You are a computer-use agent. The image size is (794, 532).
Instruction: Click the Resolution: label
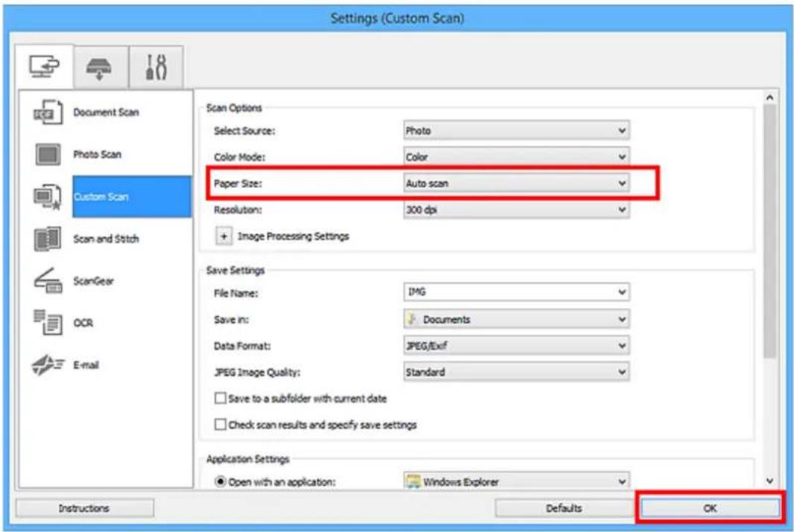pyautogui.click(x=238, y=209)
